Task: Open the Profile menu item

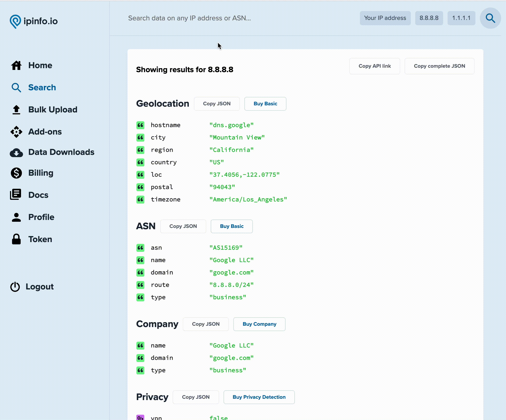Action: pyautogui.click(x=41, y=217)
